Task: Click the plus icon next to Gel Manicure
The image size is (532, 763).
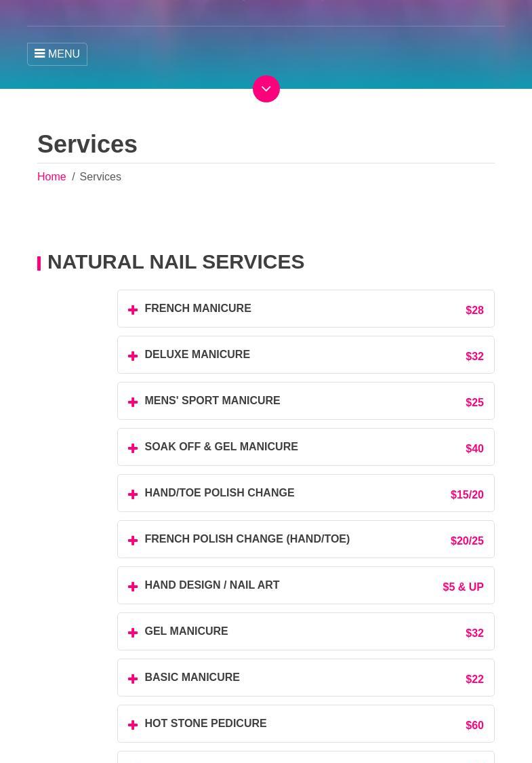Action: [x=133, y=633]
